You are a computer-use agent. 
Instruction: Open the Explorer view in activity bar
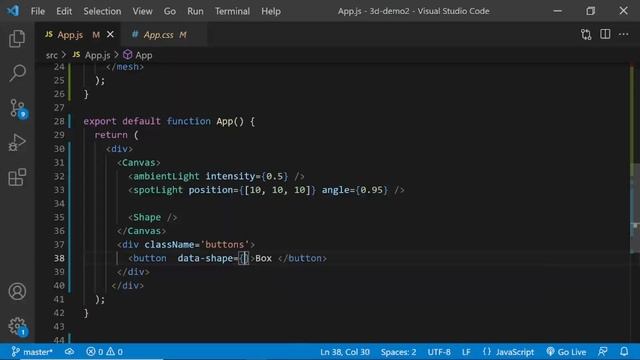pos(17,39)
